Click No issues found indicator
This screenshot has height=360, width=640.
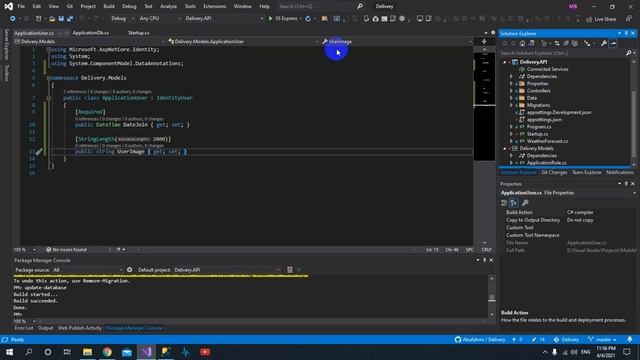pyautogui.click(x=66, y=250)
